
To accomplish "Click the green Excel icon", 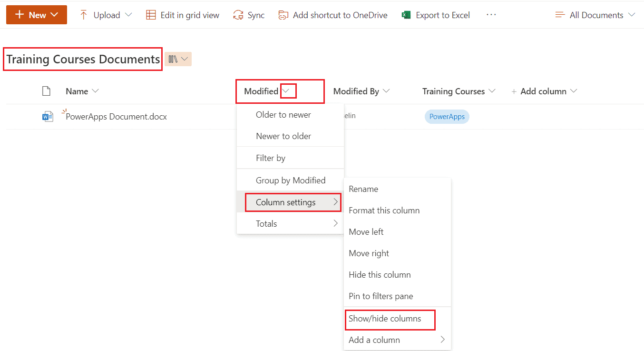I will (406, 15).
